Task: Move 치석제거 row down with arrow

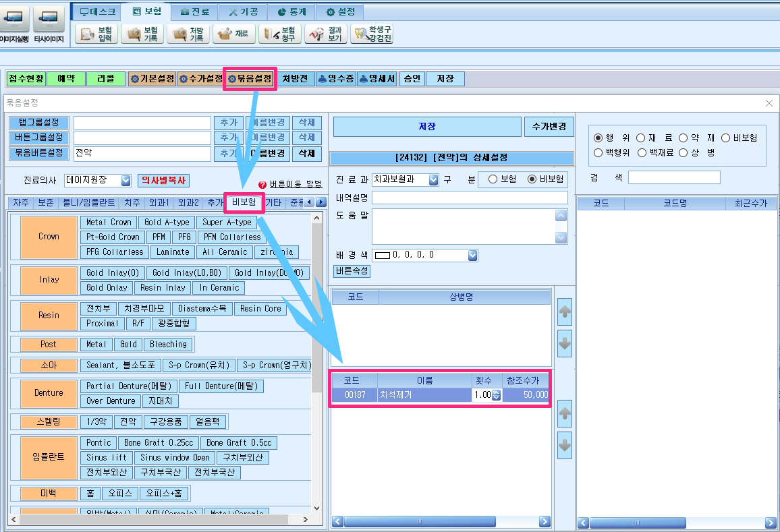Action: point(565,445)
